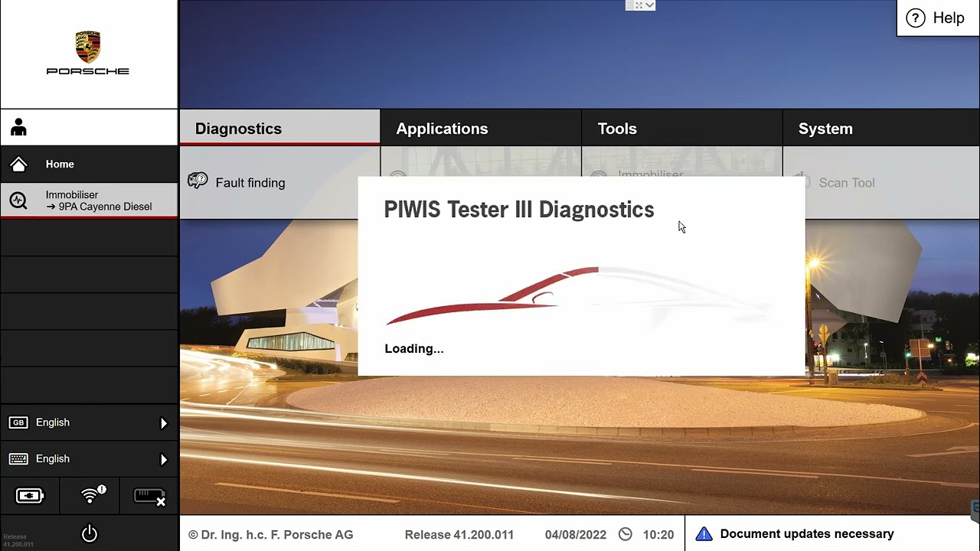Expand the GB English language selector
Screen dimensions: 980x551
point(89,422)
